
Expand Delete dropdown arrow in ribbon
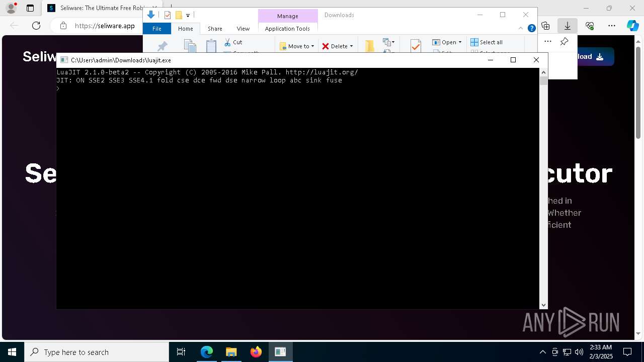[x=351, y=46]
